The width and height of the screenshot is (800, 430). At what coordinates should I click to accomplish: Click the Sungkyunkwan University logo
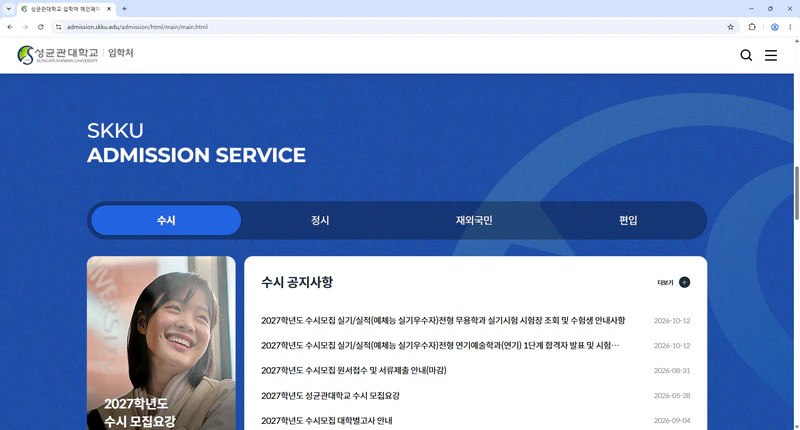[x=57, y=55]
